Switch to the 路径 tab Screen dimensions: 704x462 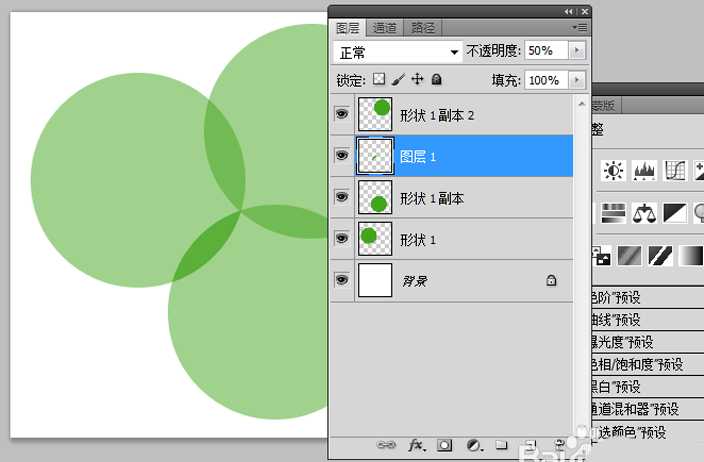[423, 28]
